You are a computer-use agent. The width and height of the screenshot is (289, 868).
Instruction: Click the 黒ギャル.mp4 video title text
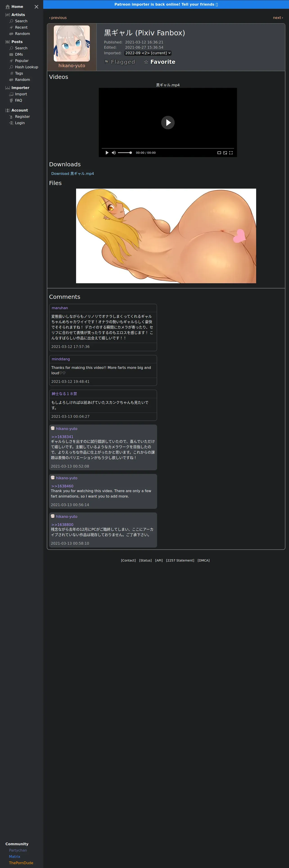168,85
